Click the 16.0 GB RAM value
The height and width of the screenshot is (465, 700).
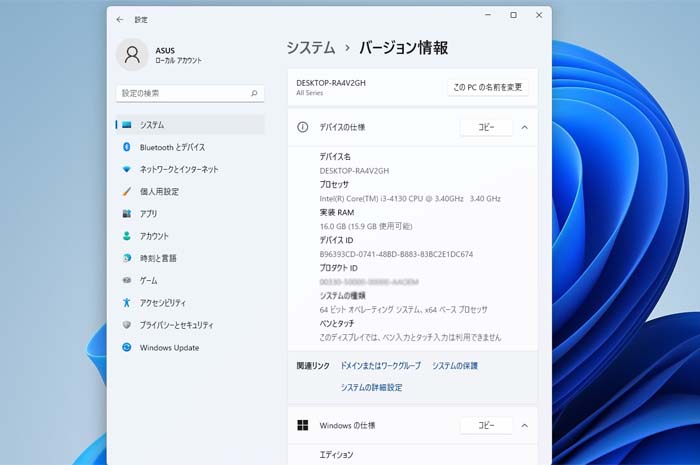click(x=366, y=226)
